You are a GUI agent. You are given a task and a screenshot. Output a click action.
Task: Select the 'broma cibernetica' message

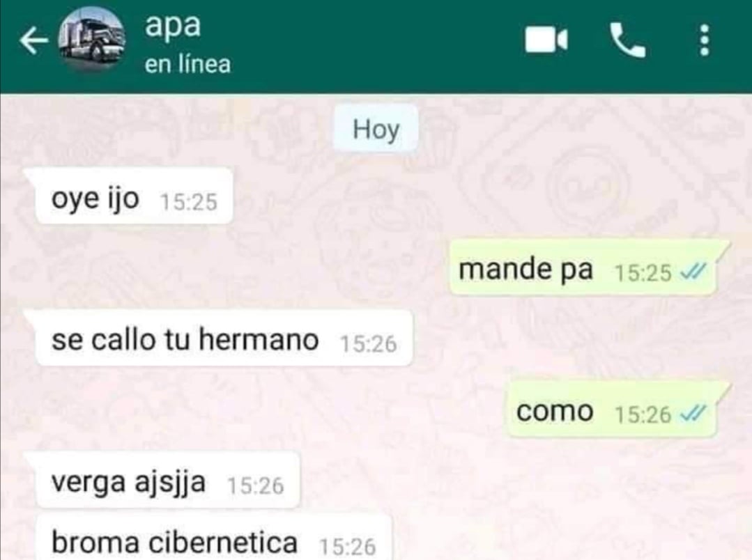point(213,538)
